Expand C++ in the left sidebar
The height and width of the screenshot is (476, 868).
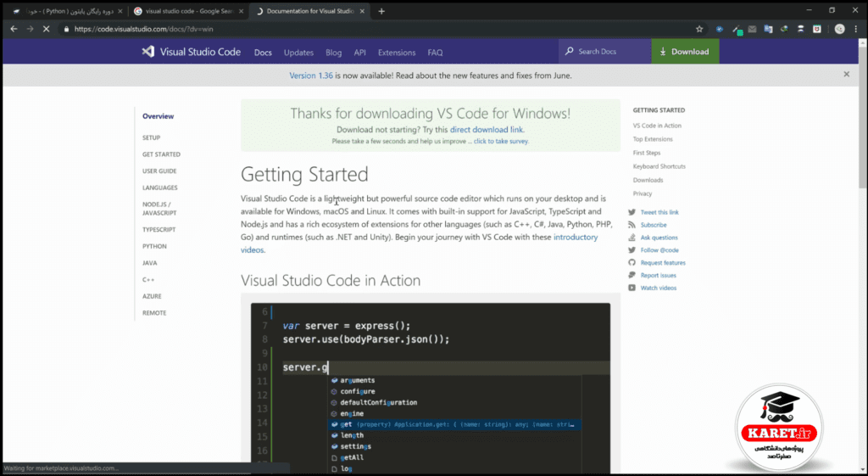tap(148, 279)
